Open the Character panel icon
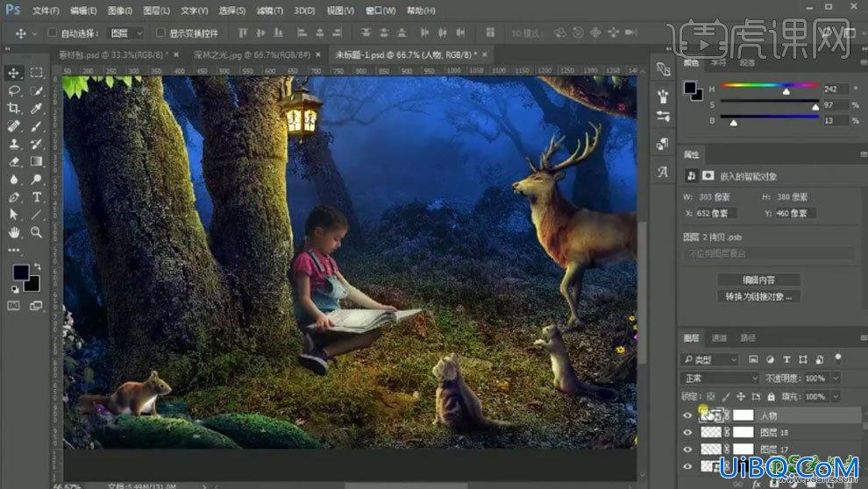The height and width of the screenshot is (489, 868). pyautogui.click(x=663, y=172)
